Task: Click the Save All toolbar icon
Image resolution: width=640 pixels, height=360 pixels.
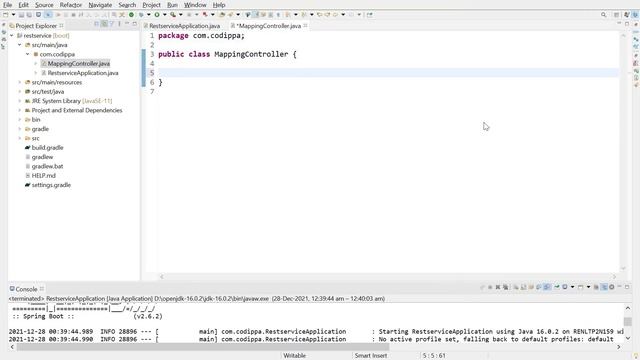Action: (29, 15)
